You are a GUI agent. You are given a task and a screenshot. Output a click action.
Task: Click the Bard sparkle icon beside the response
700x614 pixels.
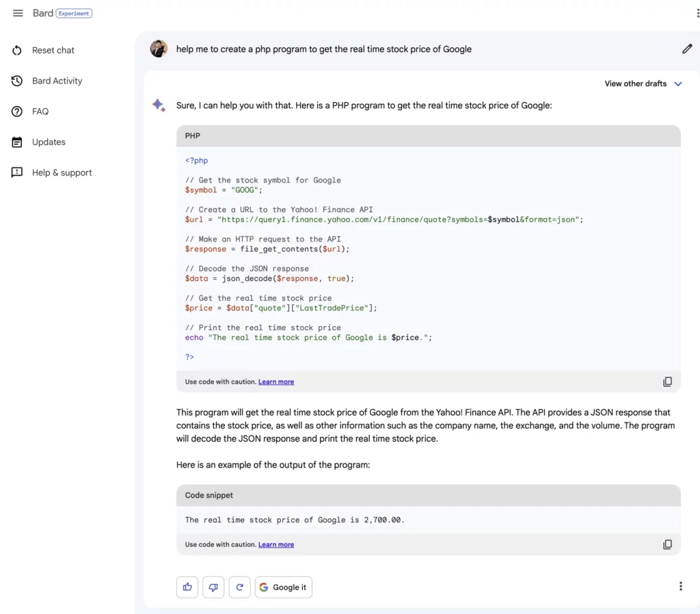[159, 105]
